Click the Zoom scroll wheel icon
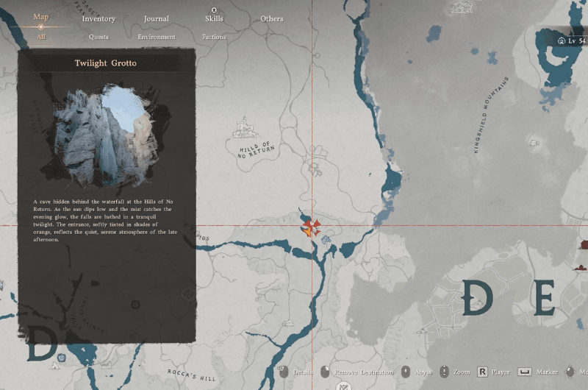This screenshot has height=390, width=588. point(444,372)
